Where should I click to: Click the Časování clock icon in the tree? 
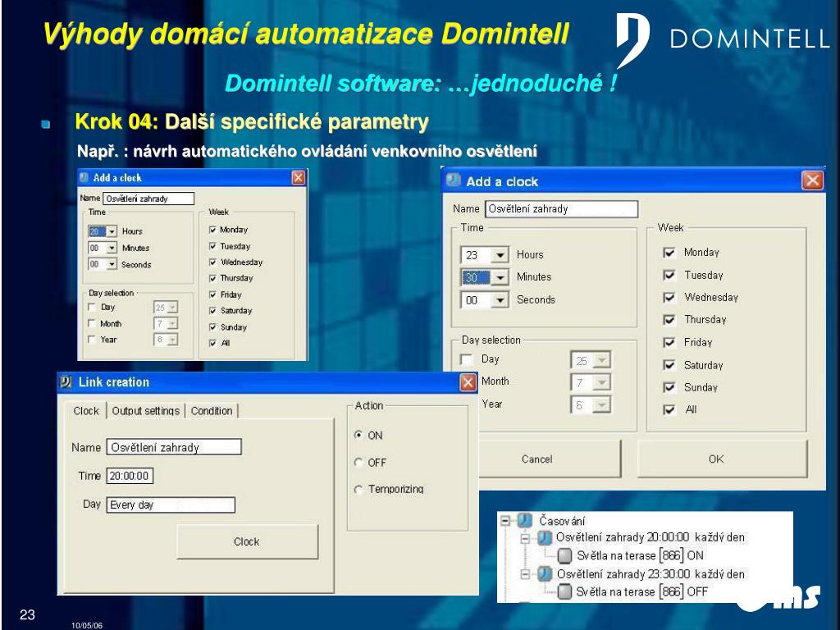tap(525, 520)
